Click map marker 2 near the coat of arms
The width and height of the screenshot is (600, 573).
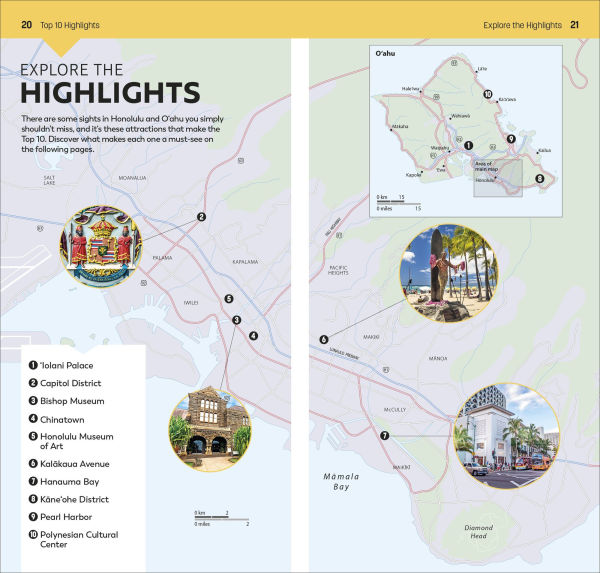pos(201,216)
